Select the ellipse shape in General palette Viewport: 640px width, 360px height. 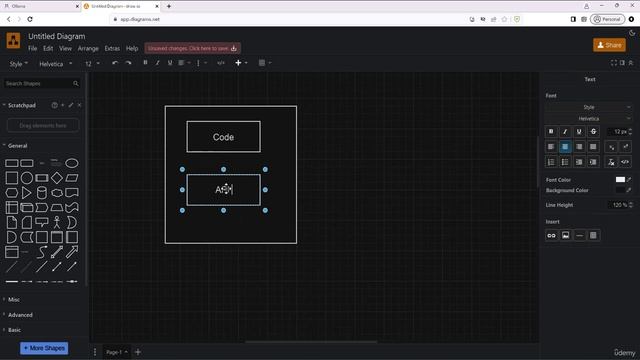(x=72, y=163)
